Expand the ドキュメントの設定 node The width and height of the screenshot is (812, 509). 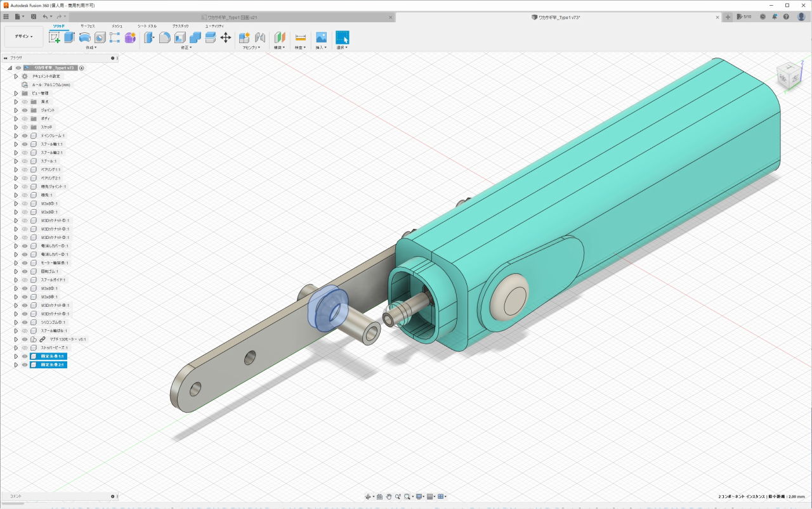click(x=16, y=76)
